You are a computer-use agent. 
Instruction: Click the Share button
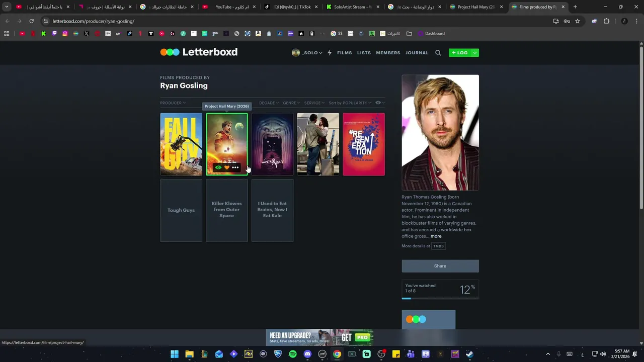point(440,266)
